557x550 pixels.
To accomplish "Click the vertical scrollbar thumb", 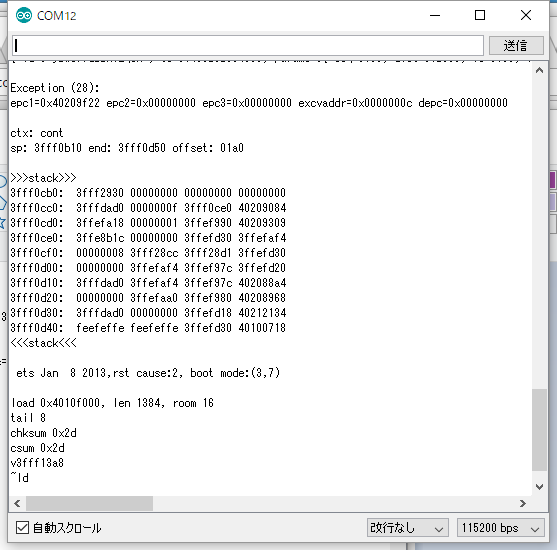I will (539, 430).
